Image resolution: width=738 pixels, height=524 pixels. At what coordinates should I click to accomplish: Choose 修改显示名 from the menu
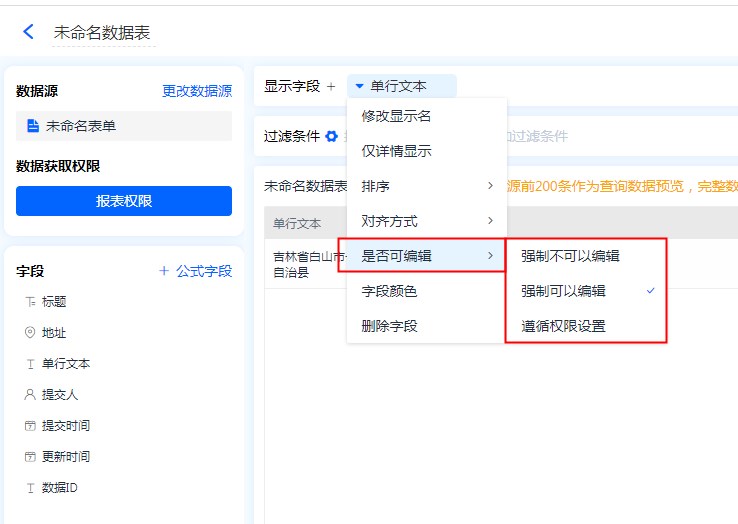(x=396, y=116)
